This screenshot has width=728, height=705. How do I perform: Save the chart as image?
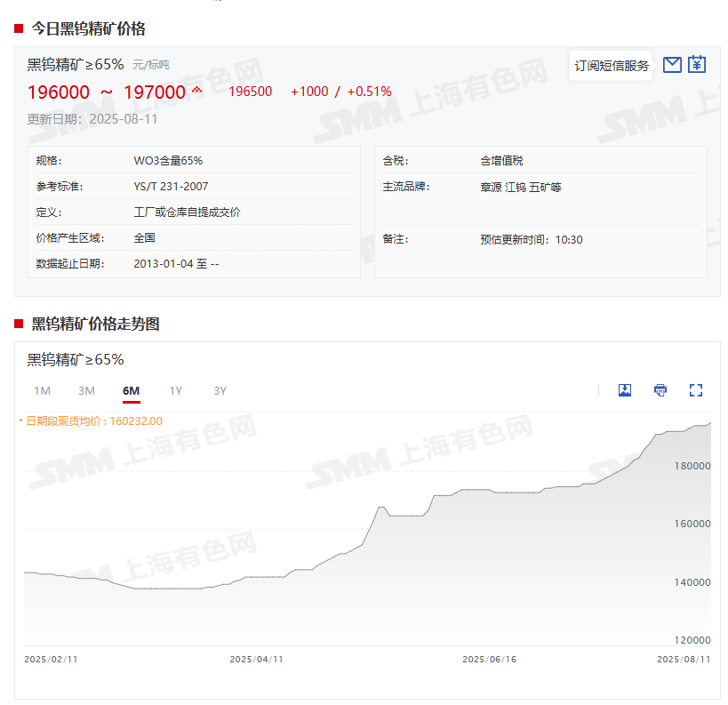click(625, 390)
